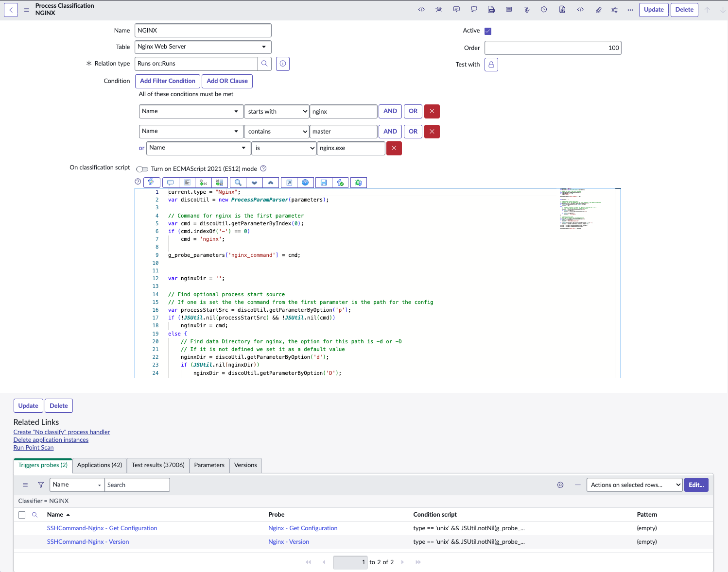Screen dimensions: 728x572
Task: Open field dropdown for 'contains' condition row
Action: [x=191, y=132]
